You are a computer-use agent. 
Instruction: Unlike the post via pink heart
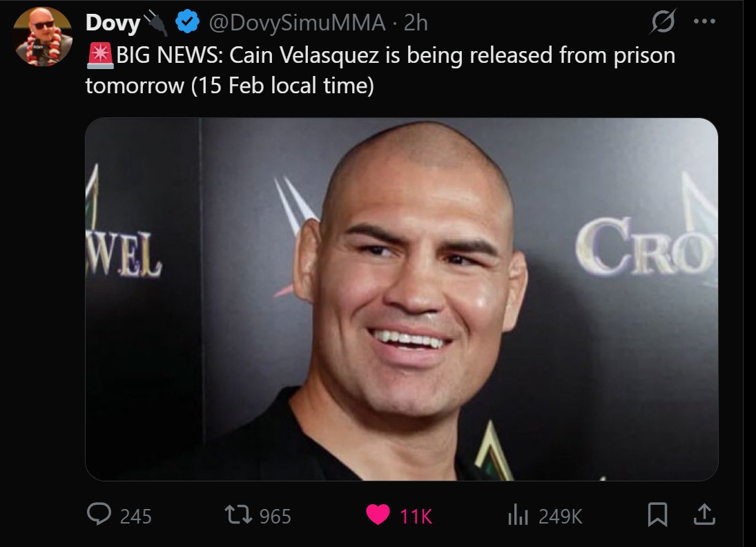[378, 515]
